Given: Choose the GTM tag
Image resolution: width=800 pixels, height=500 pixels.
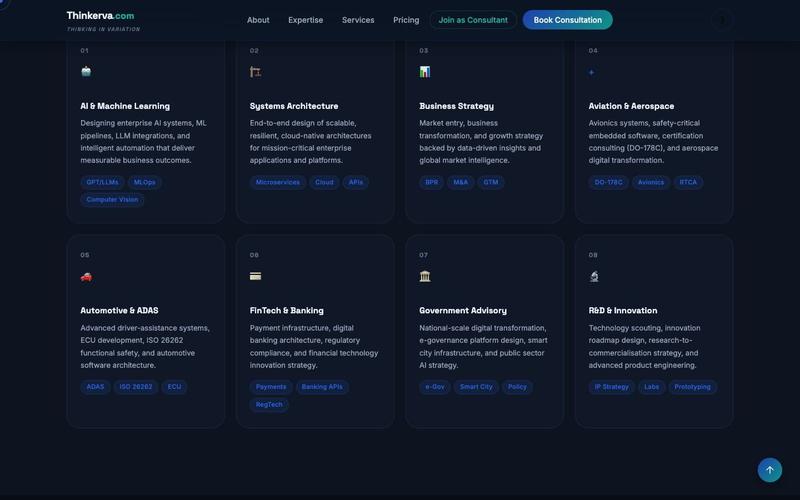Looking at the screenshot, I should [x=491, y=182].
